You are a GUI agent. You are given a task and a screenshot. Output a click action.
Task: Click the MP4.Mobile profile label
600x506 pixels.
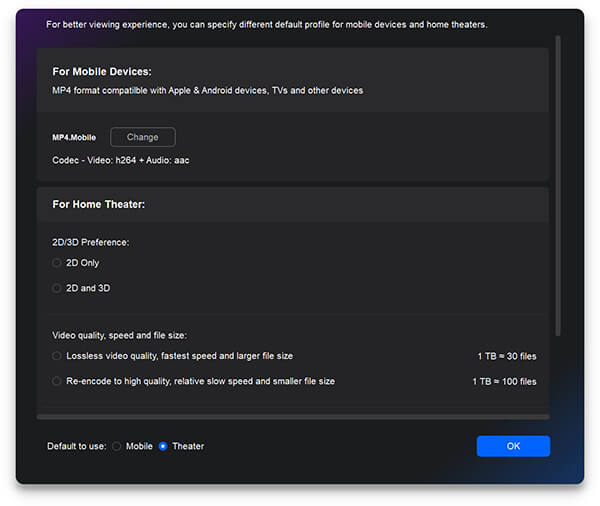76,138
